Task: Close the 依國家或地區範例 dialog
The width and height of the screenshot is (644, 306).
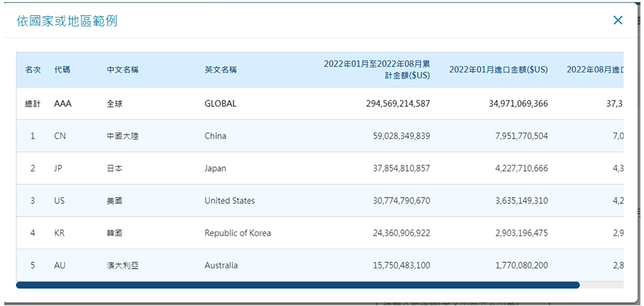Action: point(618,20)
